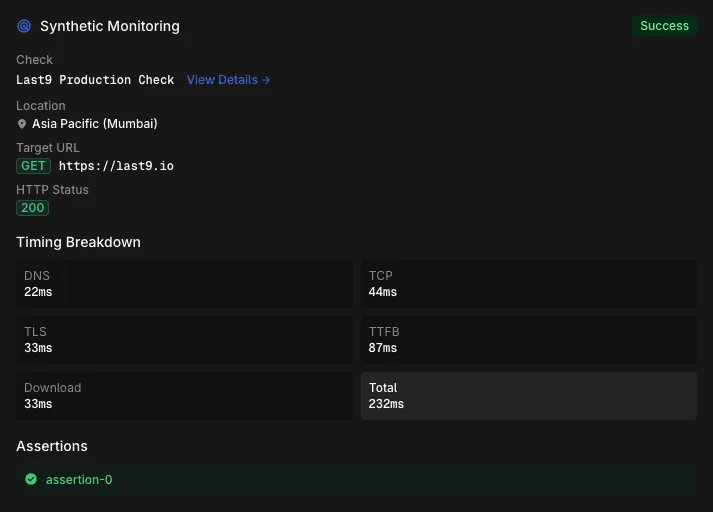The height and width of the screenshot is (512, 713).
Task: Select the Download 33ms timing card
Action: click(x=185, y=396)
